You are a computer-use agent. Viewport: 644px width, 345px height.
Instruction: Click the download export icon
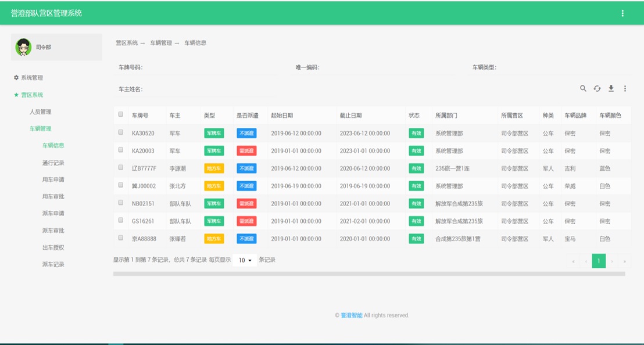click(x=611, y=88)
